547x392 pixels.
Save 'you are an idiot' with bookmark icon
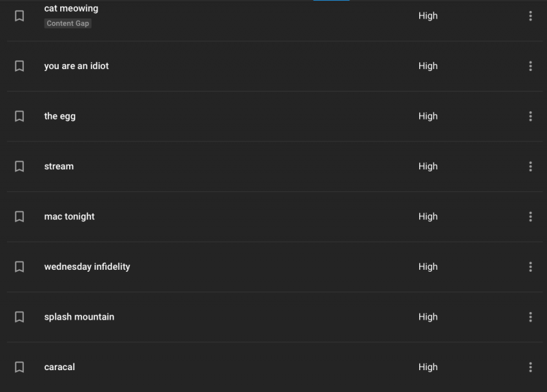19,66
